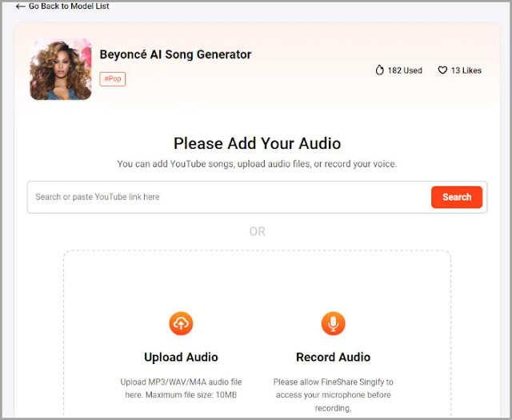Select the Upload Audio label
The height and width of the screenshot is (420, 512).
click(181, 358)
